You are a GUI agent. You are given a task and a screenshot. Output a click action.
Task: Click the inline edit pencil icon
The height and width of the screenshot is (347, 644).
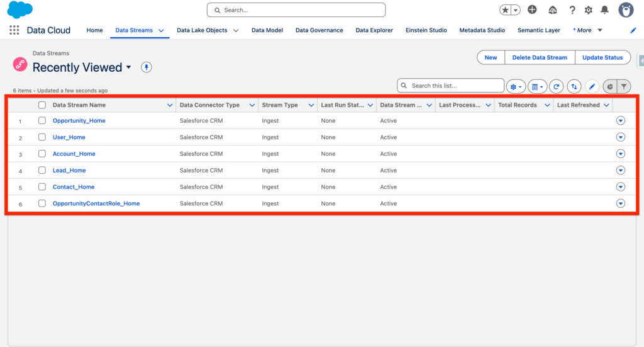[x=592, y=86]
